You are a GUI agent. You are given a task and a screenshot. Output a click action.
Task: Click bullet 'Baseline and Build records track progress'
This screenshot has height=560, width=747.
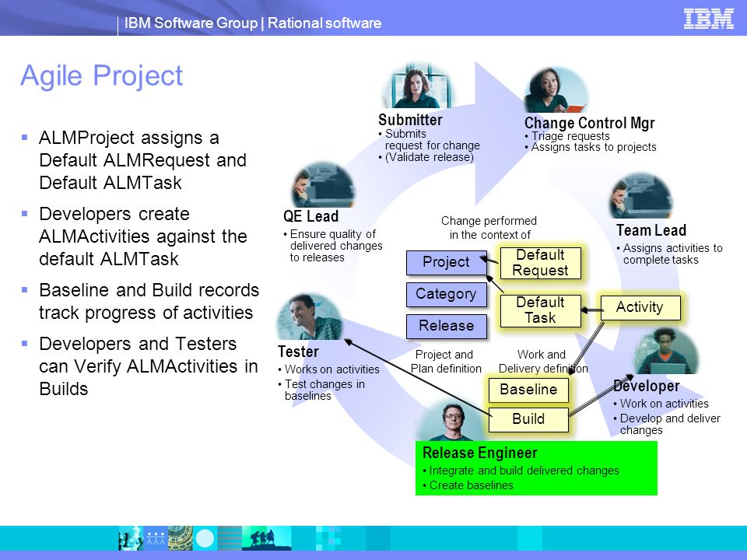pyautogui.click(x=149, y=302)
